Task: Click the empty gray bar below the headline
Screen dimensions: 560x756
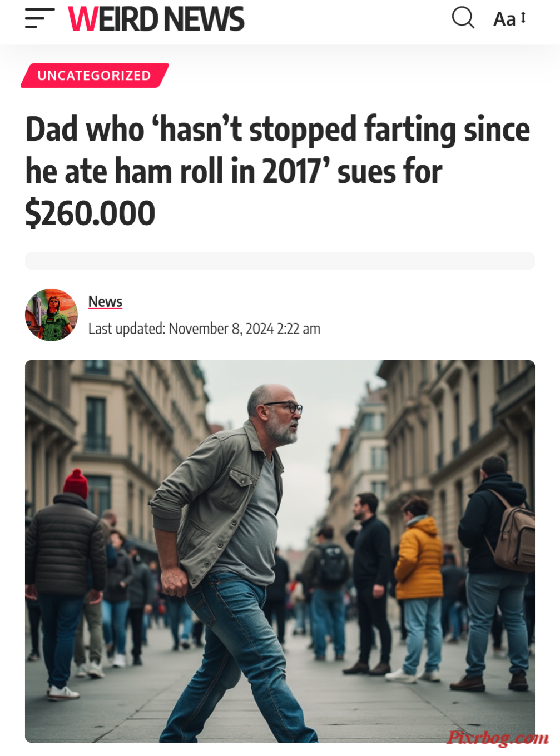Action: pos(280,261)
